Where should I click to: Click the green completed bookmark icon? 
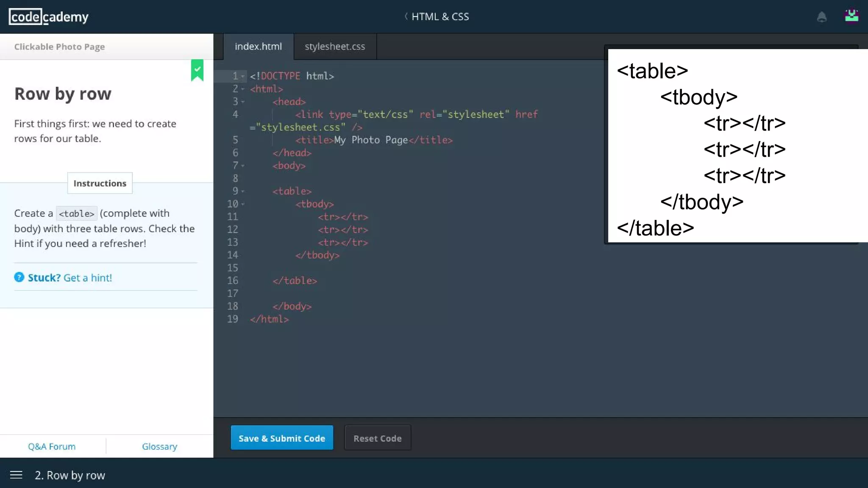[197, 70]
